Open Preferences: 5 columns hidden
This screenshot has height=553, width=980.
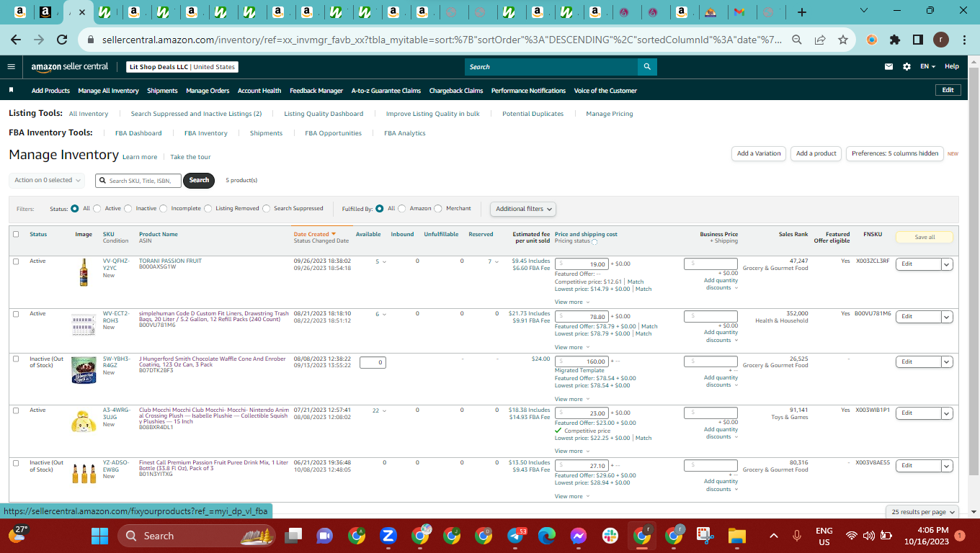pyautogui.click(x=895, y=153)
